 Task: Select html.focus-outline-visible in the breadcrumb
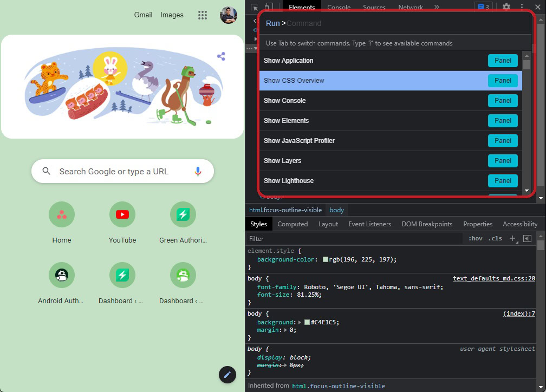pos(285,210)
